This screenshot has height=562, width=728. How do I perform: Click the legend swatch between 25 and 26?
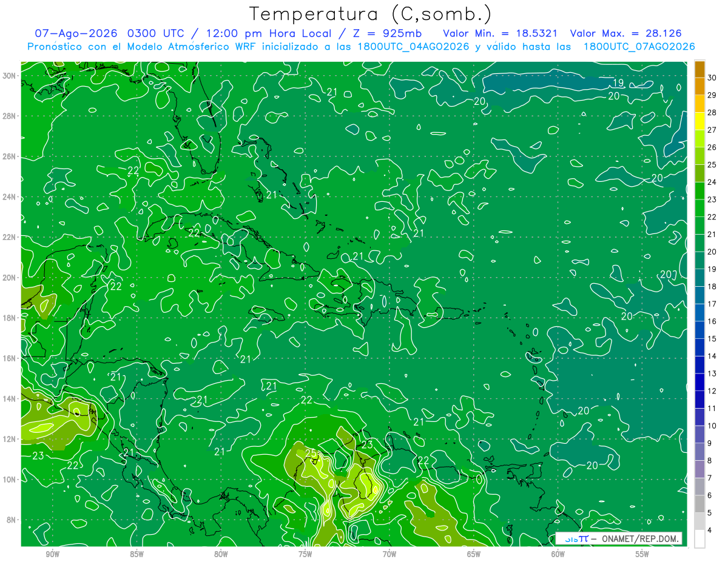[x=699, y=156]
